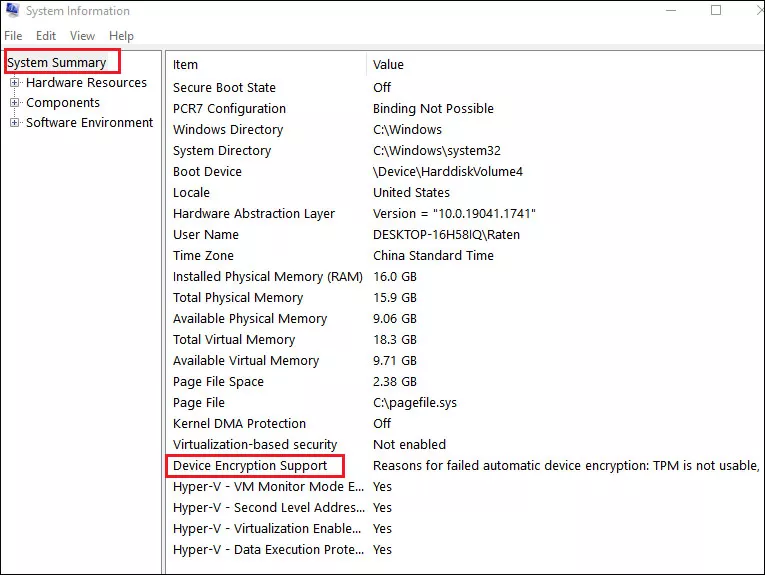Select Installed Physical Memory (RAM) row
Viewport: 765px width, 575px height.
click(x=466, y=276)
